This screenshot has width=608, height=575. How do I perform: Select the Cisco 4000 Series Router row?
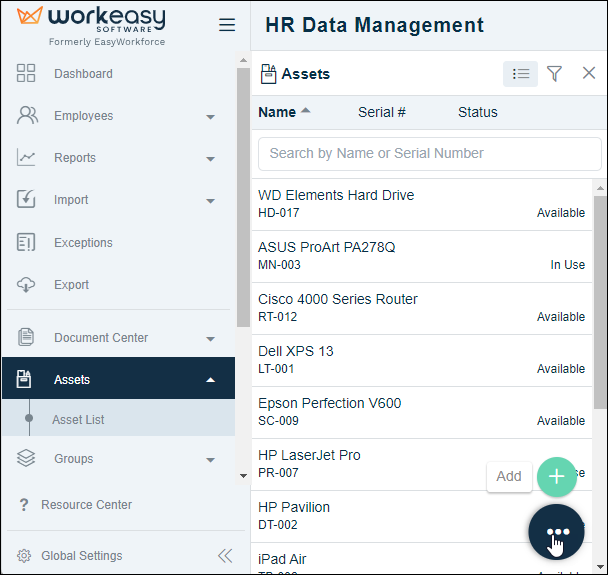421,308
